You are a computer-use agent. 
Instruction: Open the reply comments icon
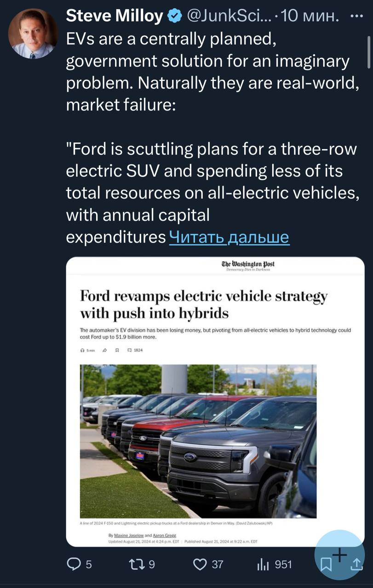coord(74,564)
